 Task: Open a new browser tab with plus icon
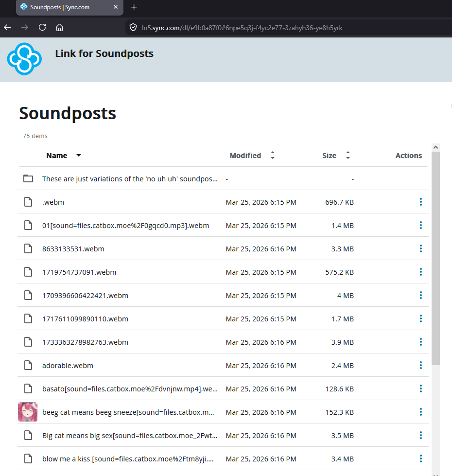[134, 7]
